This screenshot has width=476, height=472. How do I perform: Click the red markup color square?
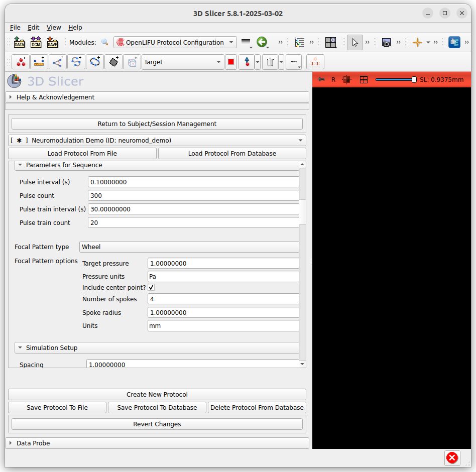point(231,62)
